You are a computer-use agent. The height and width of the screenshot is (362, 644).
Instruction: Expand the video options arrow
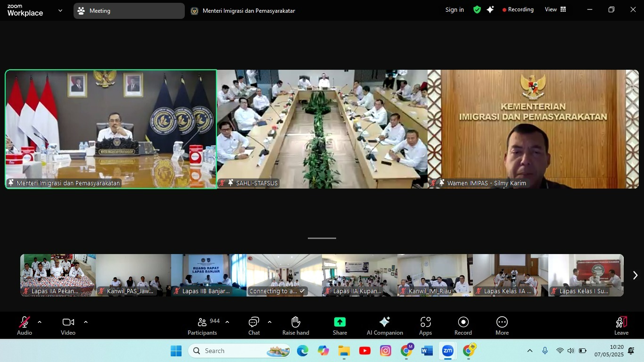point(86,322)
